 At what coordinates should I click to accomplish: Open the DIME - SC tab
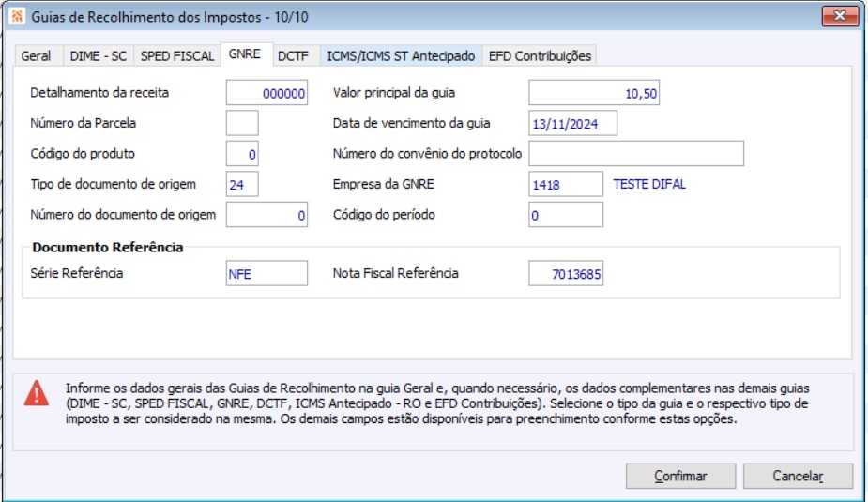click(98, 56)
